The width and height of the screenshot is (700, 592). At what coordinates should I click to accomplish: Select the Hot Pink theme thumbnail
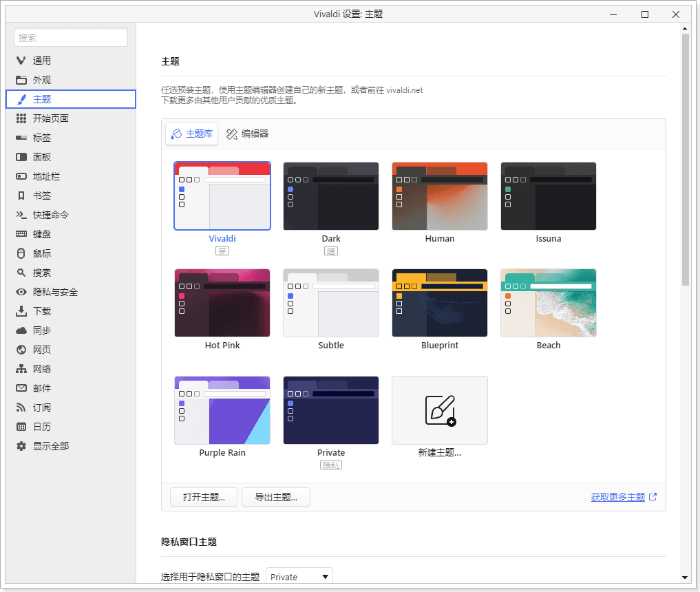click(222, 303)
